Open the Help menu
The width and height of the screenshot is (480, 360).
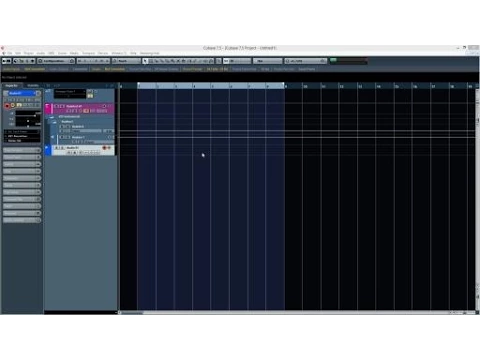click(133, 53)
